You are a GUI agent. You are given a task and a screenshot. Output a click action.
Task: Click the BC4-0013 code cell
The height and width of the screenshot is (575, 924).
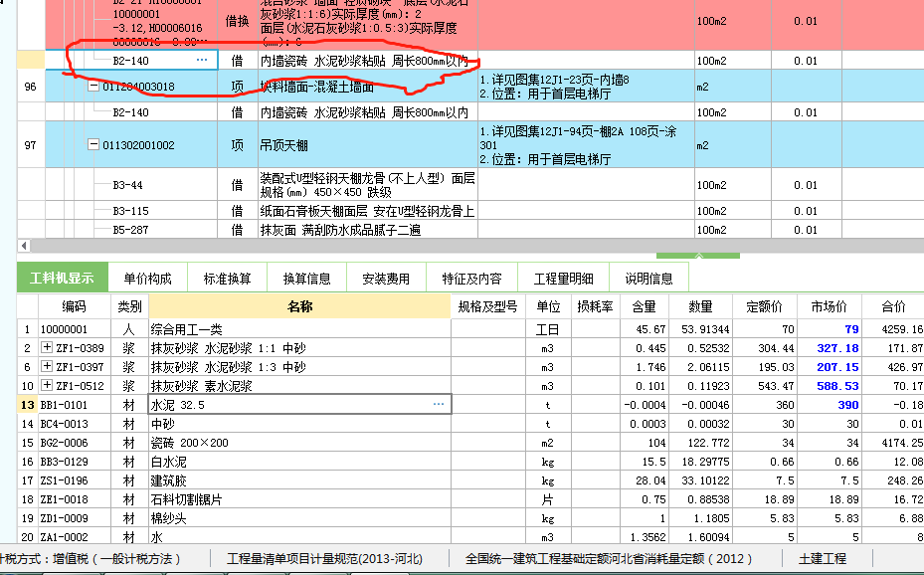(x=75, y=424)
